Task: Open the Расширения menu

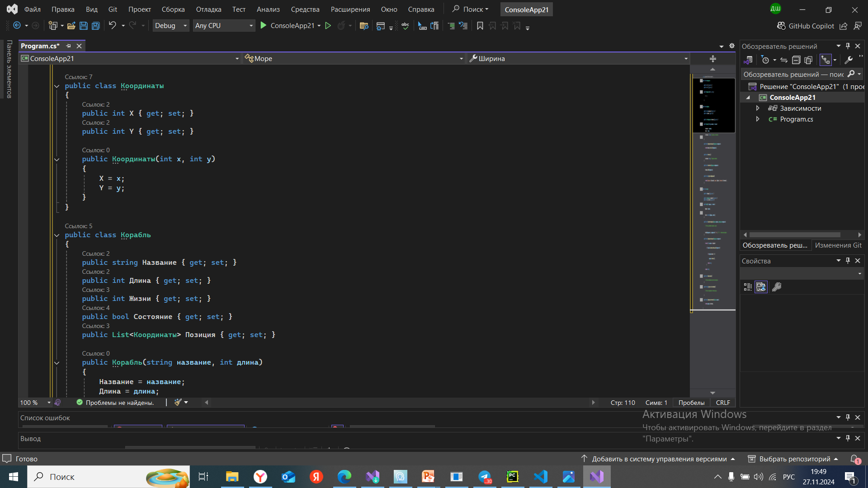Action: 350,9
